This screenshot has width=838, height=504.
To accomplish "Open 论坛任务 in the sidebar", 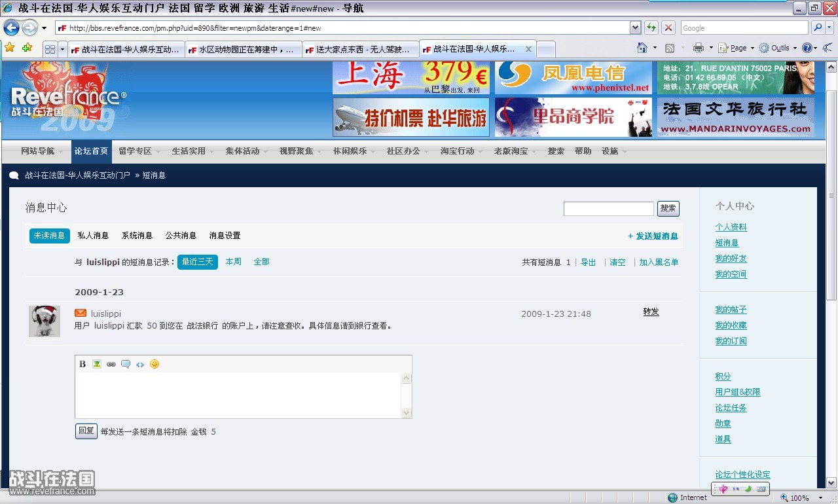I will tap(731, 408).
